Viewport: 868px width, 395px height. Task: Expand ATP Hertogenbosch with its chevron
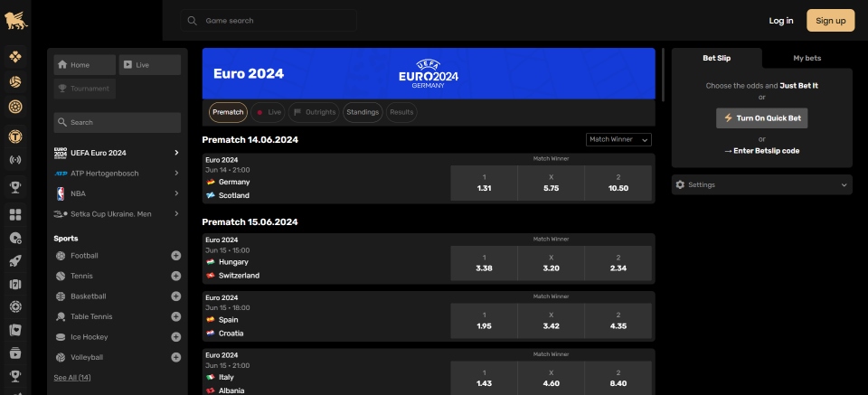click(x=176, y=173)
